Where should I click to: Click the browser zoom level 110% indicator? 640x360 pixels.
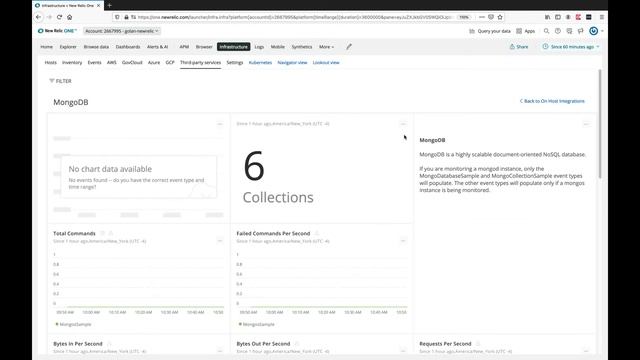point(464,17)
